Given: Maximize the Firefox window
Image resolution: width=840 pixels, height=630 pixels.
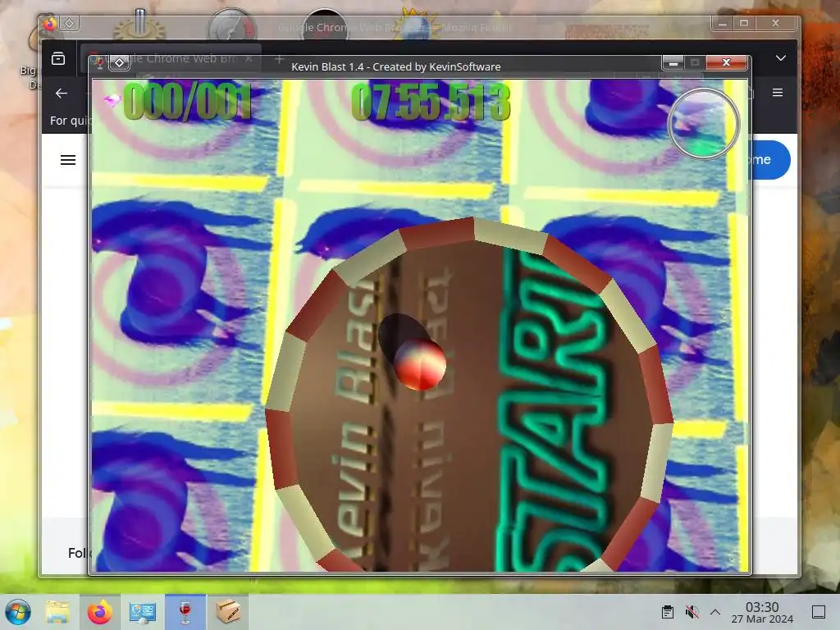Looking at the screenshot, I should pos(744,23).
